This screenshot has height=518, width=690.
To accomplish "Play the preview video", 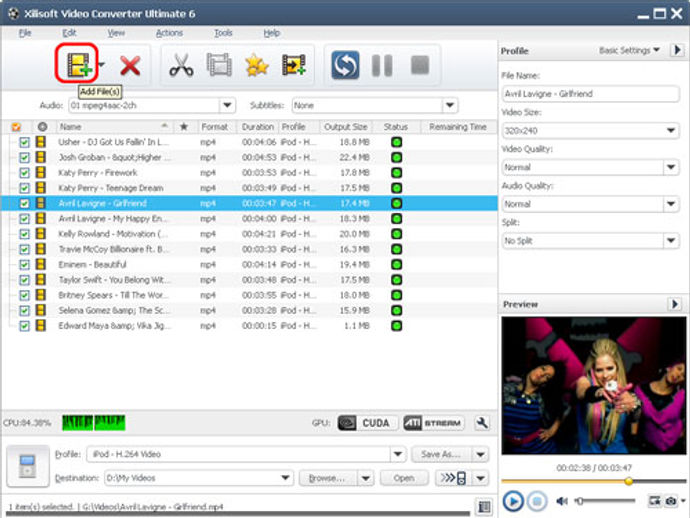I will tap(513, 501).
